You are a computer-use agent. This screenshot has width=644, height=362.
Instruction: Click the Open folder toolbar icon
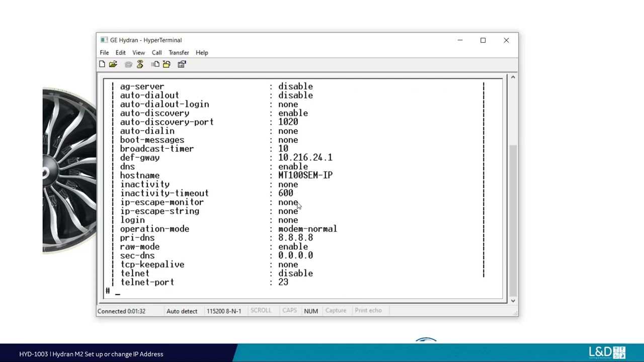coord(113,64)
